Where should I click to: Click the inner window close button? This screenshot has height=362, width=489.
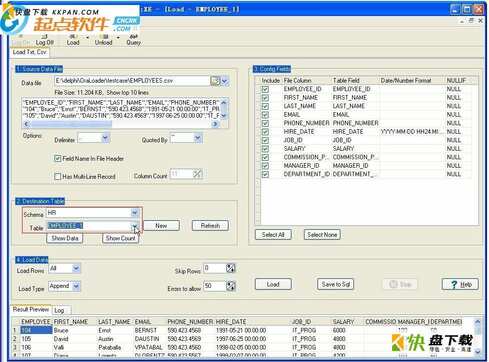(x=481, y=21)
